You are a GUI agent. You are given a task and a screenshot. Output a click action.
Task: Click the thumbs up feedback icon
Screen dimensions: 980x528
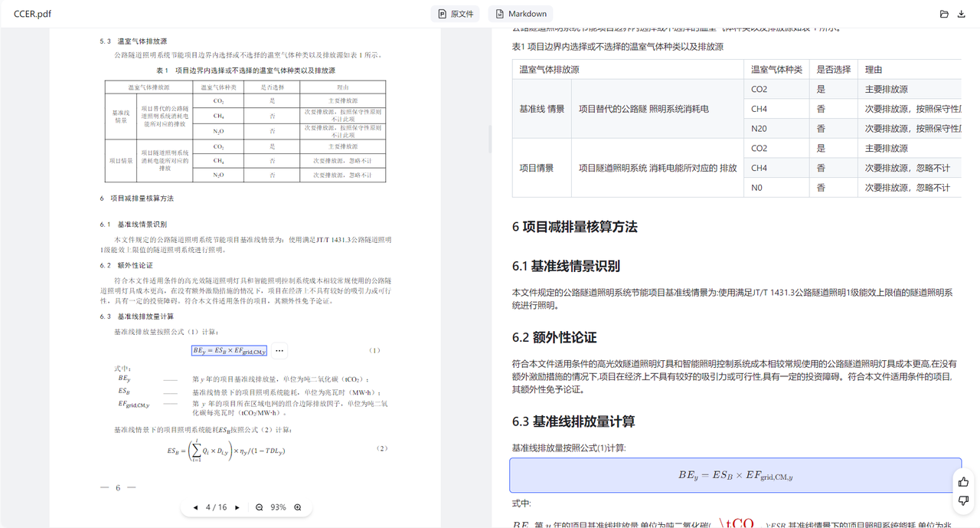(963, 482)
